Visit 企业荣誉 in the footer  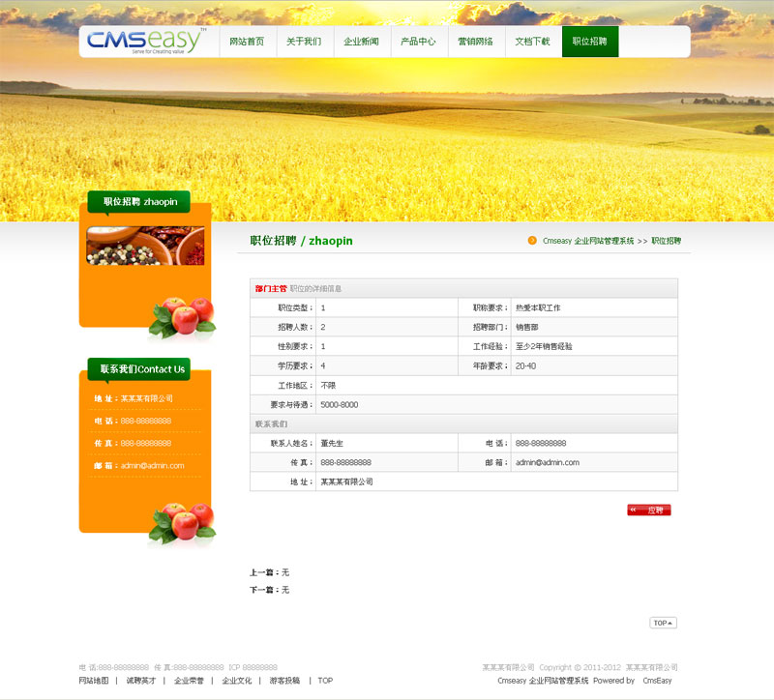coord(189,681)
